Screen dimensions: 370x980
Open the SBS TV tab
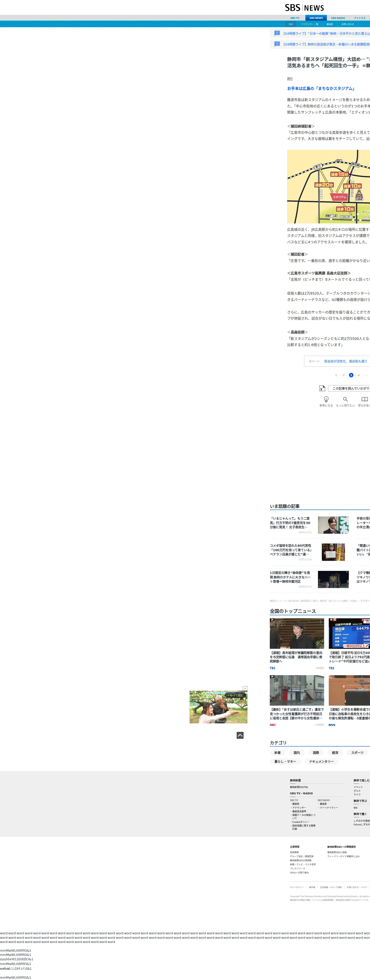click(295, 18)
